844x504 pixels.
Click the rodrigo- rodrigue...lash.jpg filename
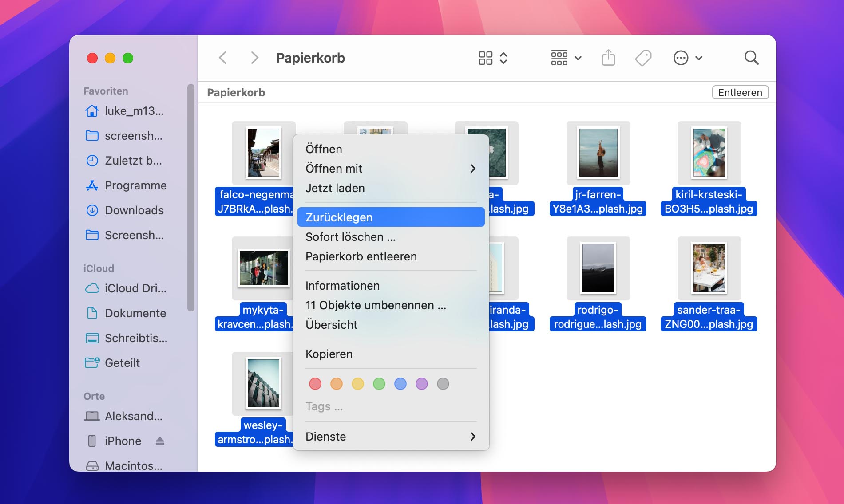click(598, 317)
